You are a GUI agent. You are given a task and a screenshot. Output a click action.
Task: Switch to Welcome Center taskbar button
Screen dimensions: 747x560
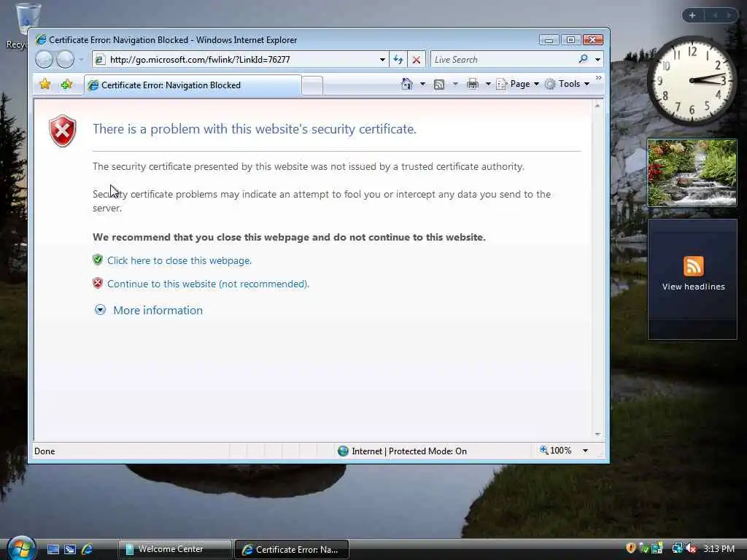point(175,549)
